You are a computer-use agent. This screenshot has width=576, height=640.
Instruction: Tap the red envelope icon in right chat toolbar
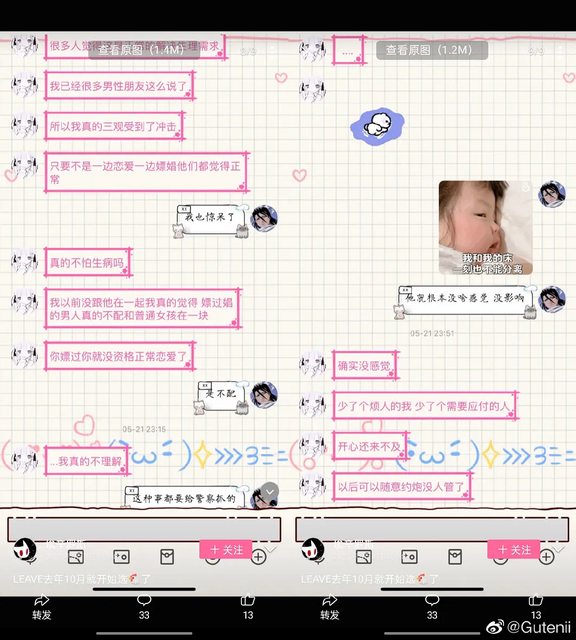click(455, 557)
